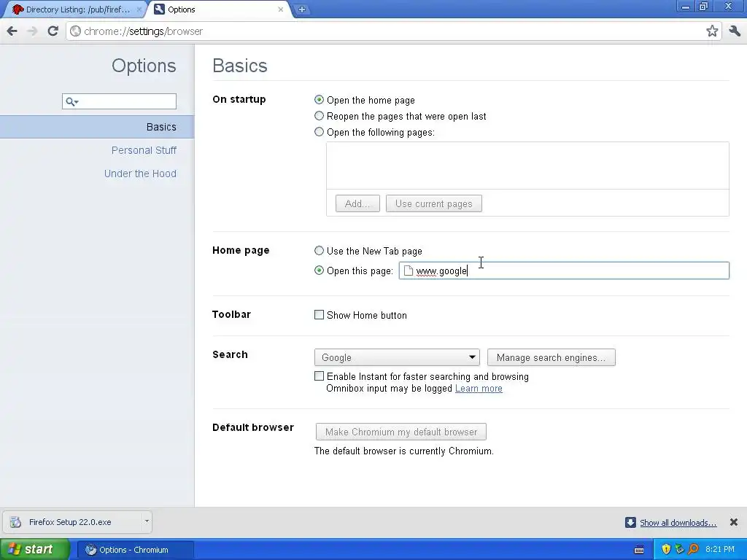Reload the current page

coord(53,31)
